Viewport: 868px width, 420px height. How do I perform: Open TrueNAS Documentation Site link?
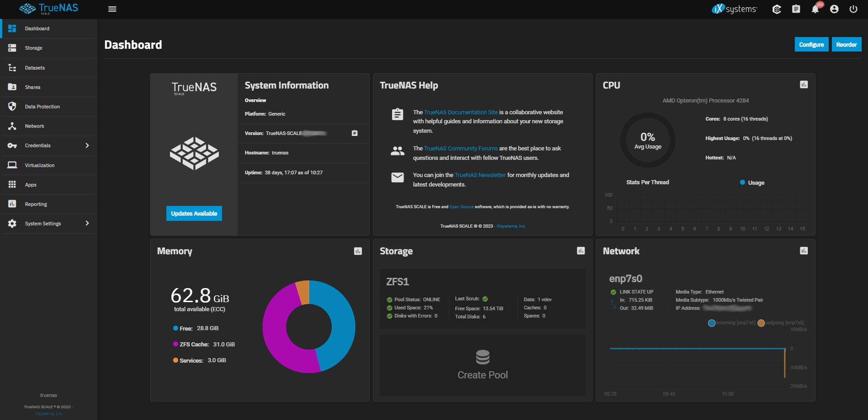[x=461, y=112]
